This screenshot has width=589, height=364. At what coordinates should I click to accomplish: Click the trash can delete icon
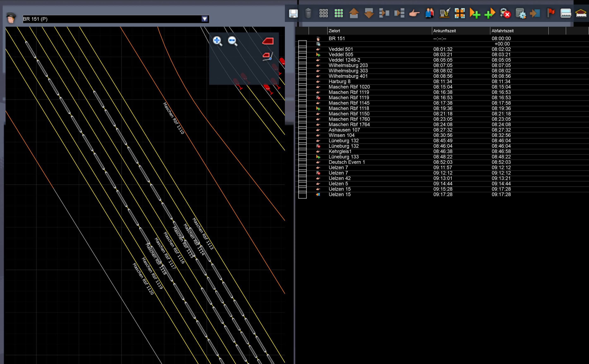tap(308, 13)
